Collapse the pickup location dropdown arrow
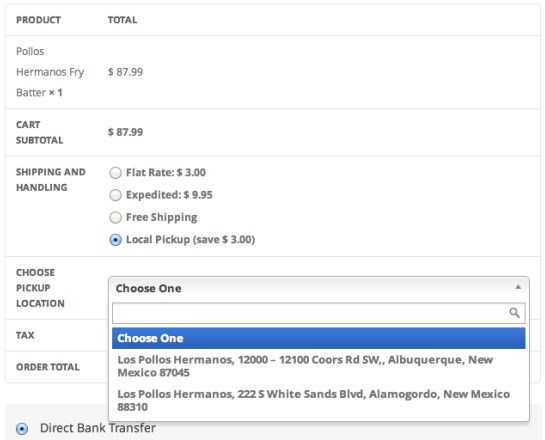The height and width of the screenshot is (440, 545). click(x=518, y=287)
